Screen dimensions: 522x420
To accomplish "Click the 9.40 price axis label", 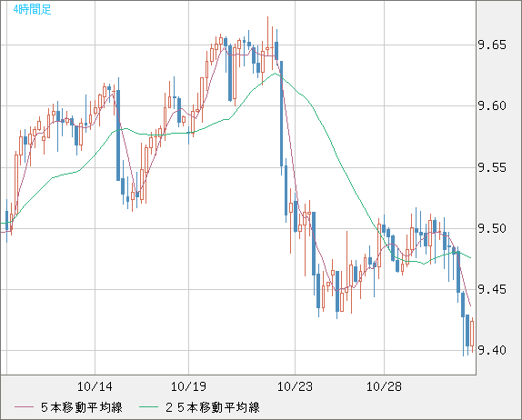I will (x=492, y=350).
